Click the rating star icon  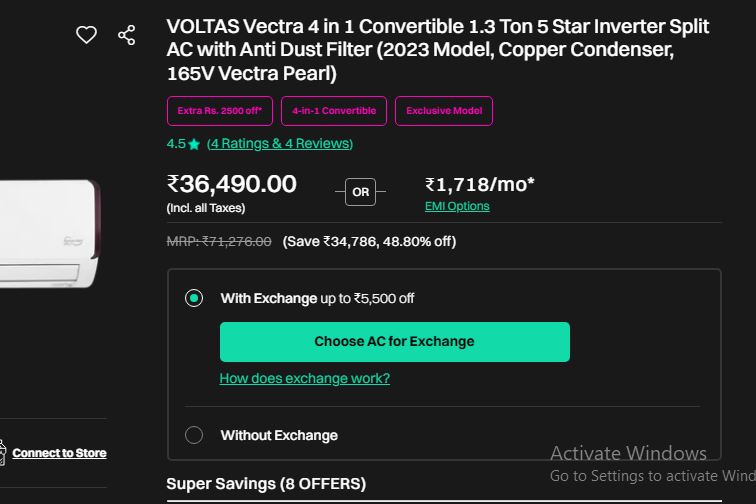(x=194, y=144)
